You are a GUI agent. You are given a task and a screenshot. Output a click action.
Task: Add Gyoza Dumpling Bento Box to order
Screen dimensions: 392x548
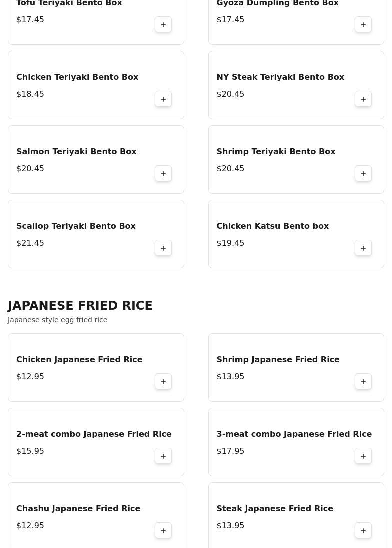pos(363,25)
